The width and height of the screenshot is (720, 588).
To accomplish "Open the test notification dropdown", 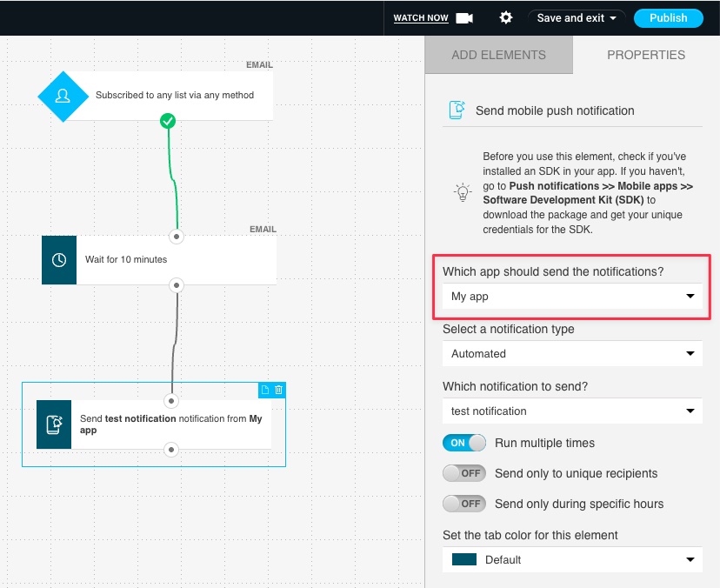I will point(571,411).
